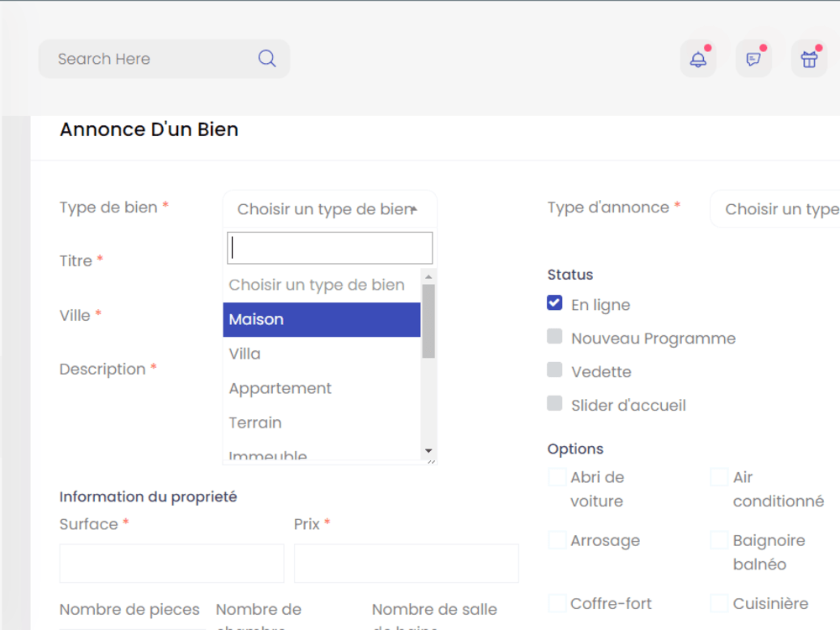The height and width of the screenshot is (630, 840).
Task: Collapse the Type de bien dropdown
Action: click(x=329, y=209)
